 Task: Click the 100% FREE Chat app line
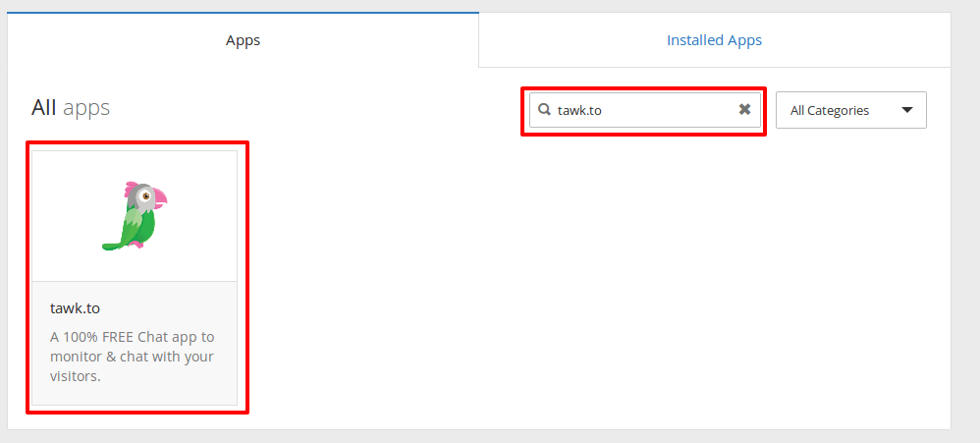[132, 337]
